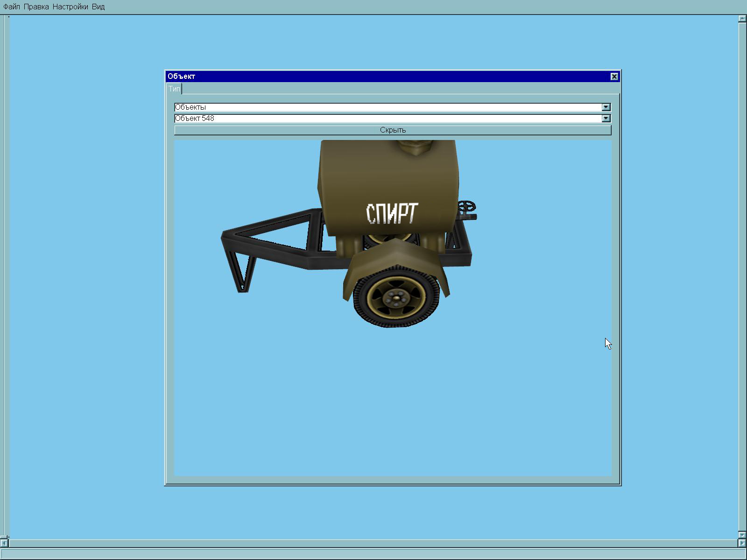
Task: Click the horizontal scrollbar left arrow
Action: 4,543
